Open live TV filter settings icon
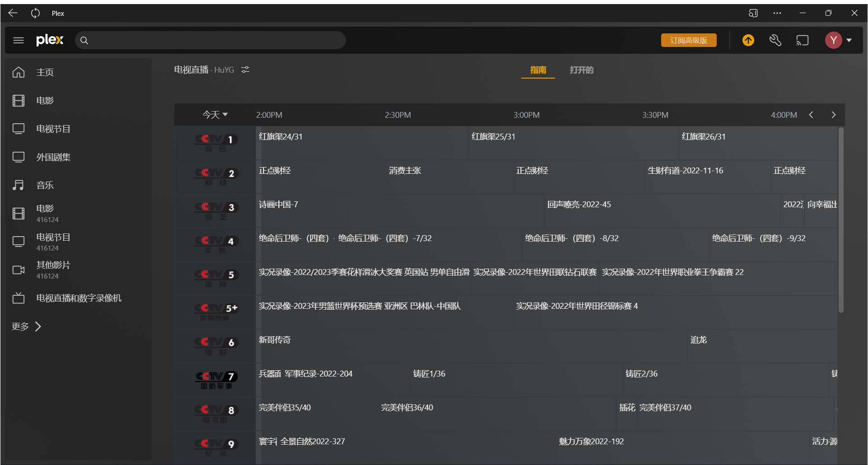 (245, 70)
